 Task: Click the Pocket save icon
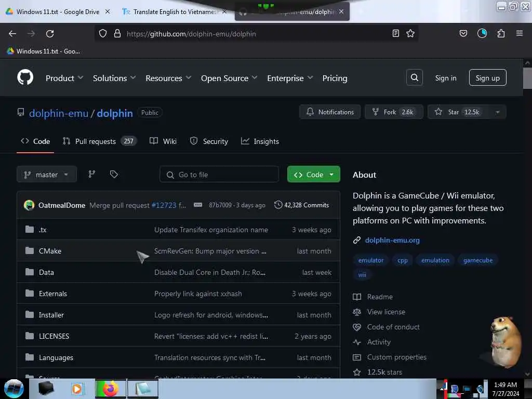pyautogui.click(x=463, y=33)
